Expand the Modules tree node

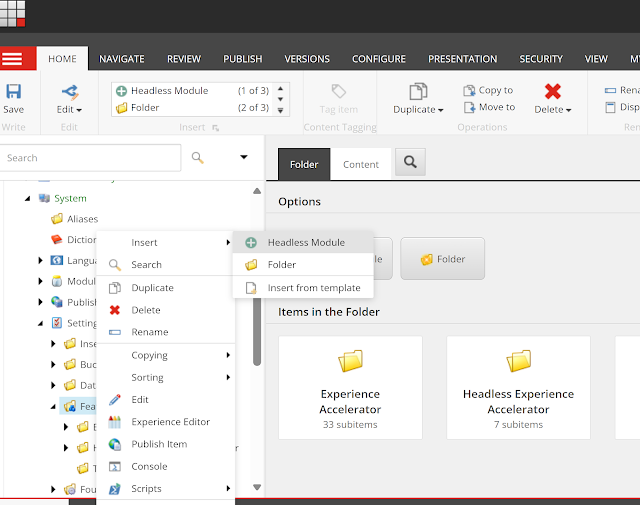pyautogui.click(x=40, y=281)
